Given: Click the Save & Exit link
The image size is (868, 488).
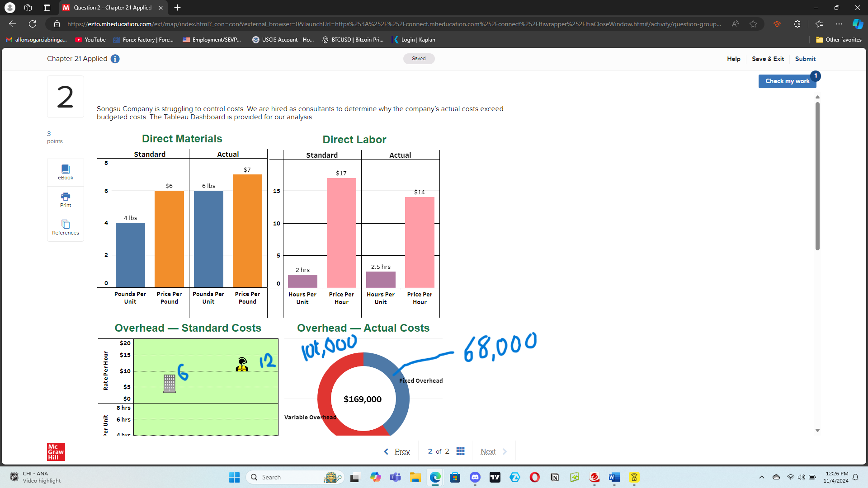Looking at the screenshot, I should click(x=768, y=59).
